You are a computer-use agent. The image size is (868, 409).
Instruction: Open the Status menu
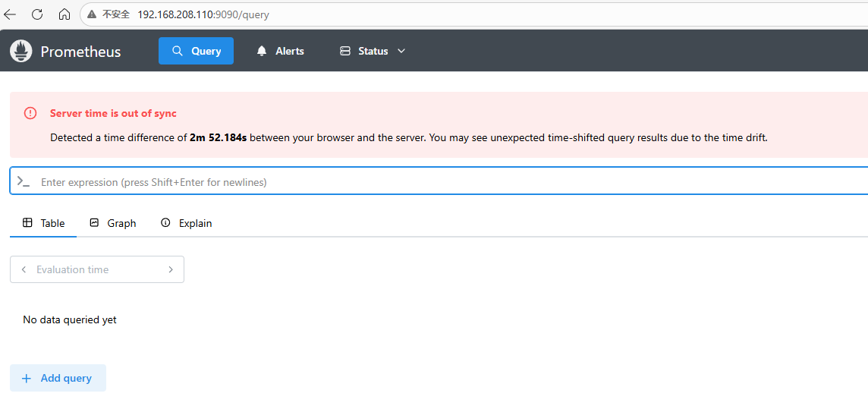tap(373, 51)
